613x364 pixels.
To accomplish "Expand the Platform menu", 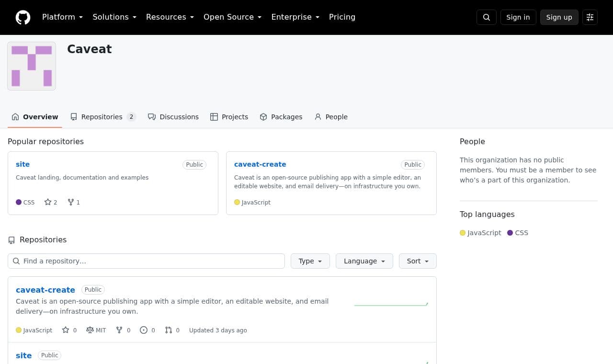I will pyautogui.click(x=63, y=17).
